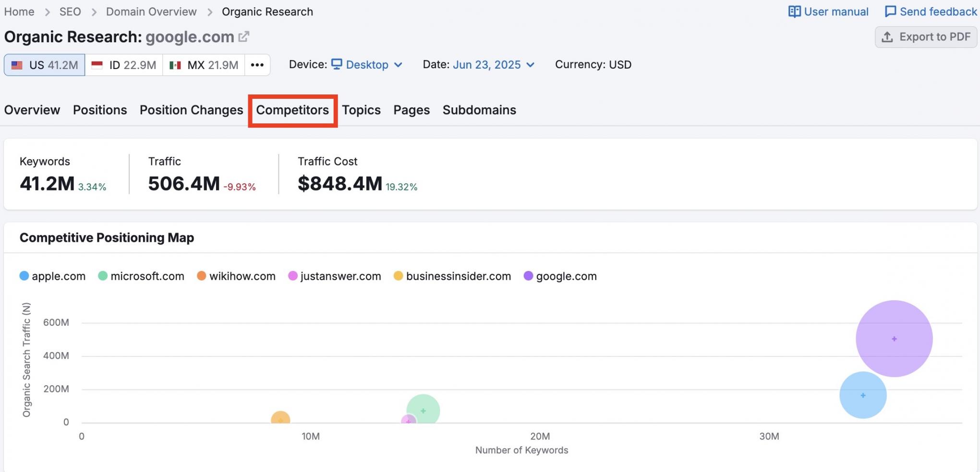
Task: Open the Subdomains tab
Action: coord(479,110)
